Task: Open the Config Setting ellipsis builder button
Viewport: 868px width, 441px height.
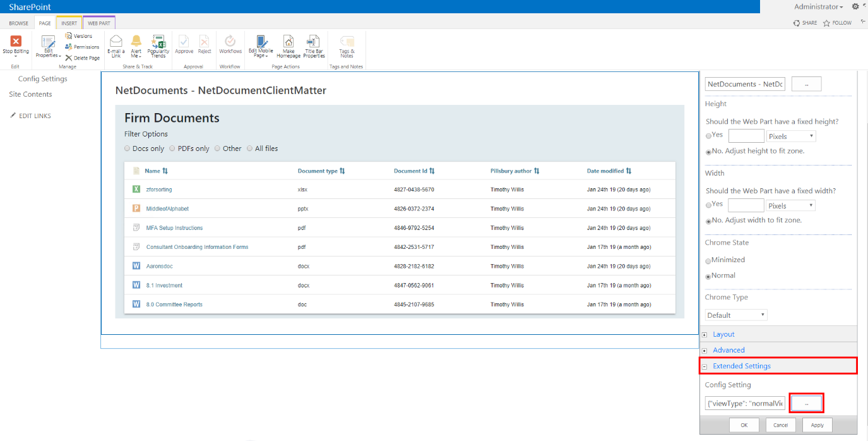Action: (806, 403)
